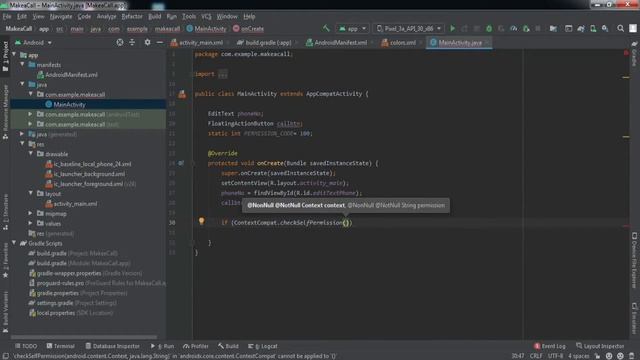Click the Make Project hammer icon
640x360 pixels.
point(326,29)
